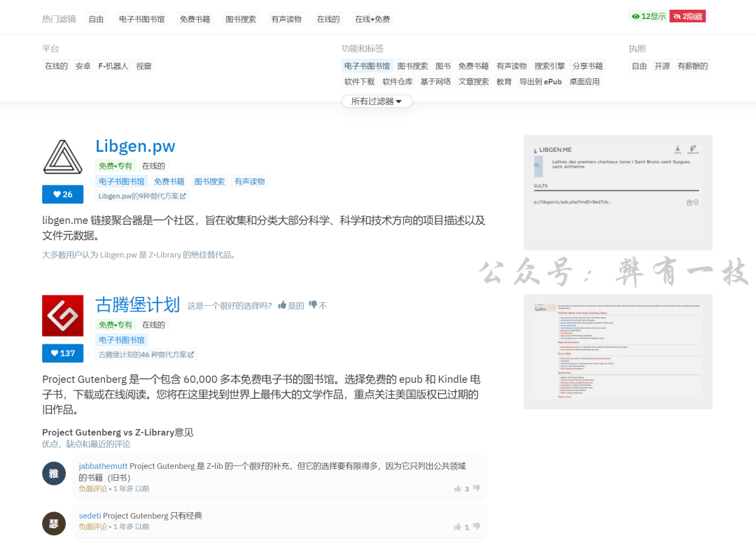Select the "免费书籍" popular filter

(195, 19)
